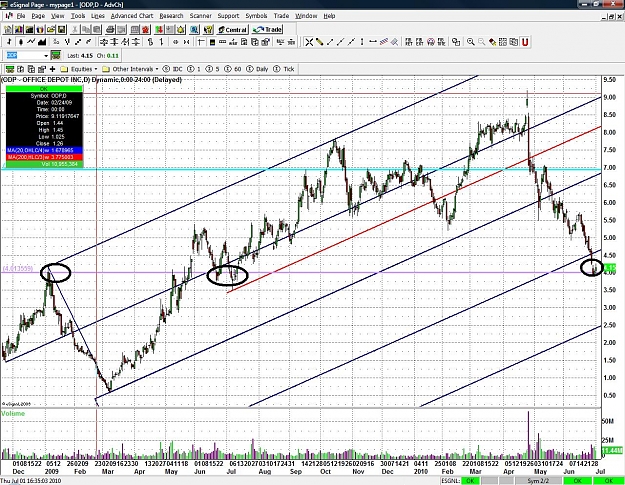625x485 pixels.
Task: Open the Lines menu
Action: click(98, 16)
